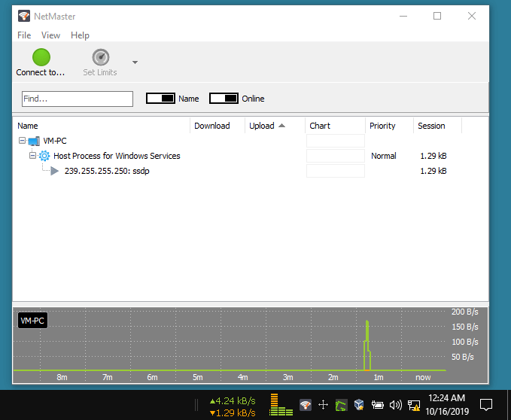
Task: Collapse the VM-PC tree node
Action: click(22, 141)
